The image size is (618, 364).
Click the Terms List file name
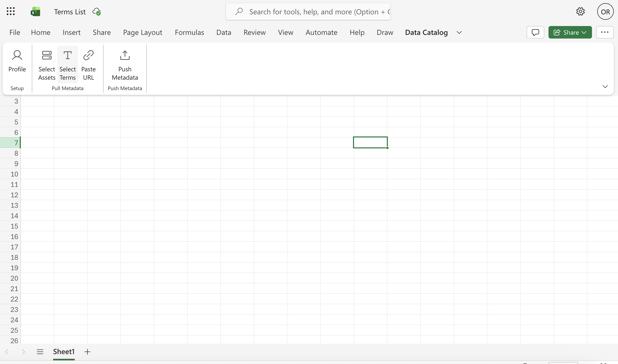click(70, 12)
